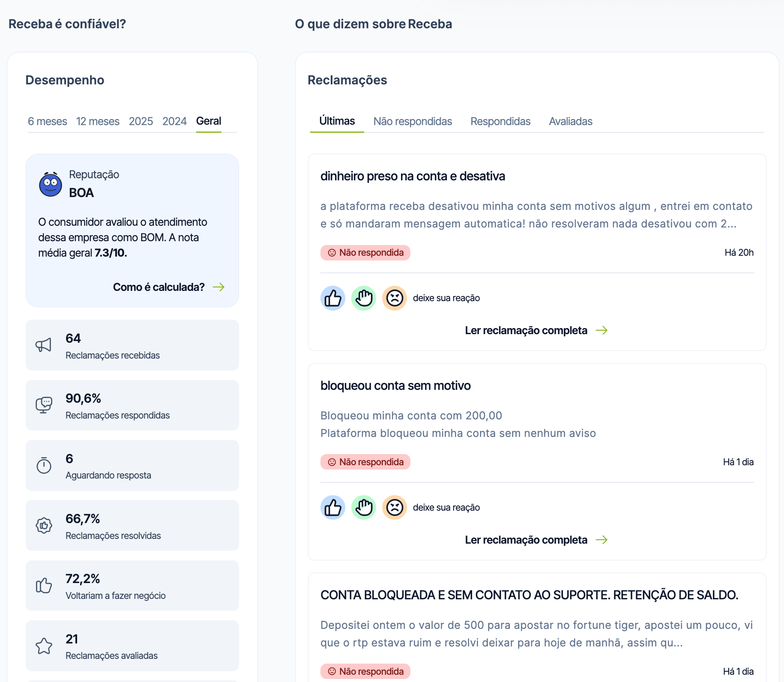Click the stopwatch icon for awaiting response
784x682 pixels.
(x=44, y=465)
